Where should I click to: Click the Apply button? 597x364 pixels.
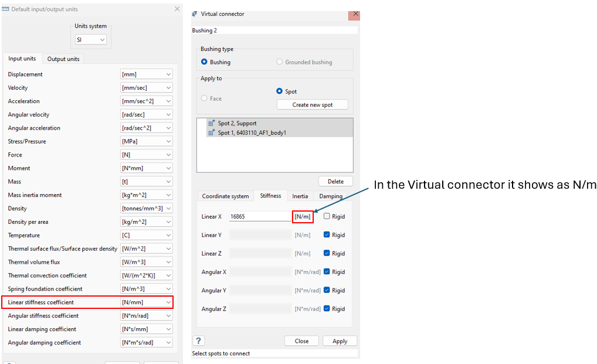click(340, 341)
